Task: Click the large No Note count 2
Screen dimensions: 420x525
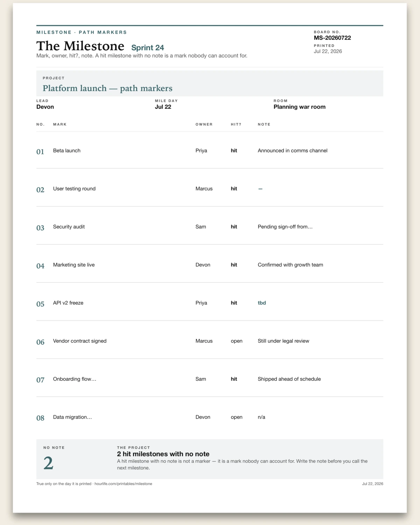Action: (48, 463)
